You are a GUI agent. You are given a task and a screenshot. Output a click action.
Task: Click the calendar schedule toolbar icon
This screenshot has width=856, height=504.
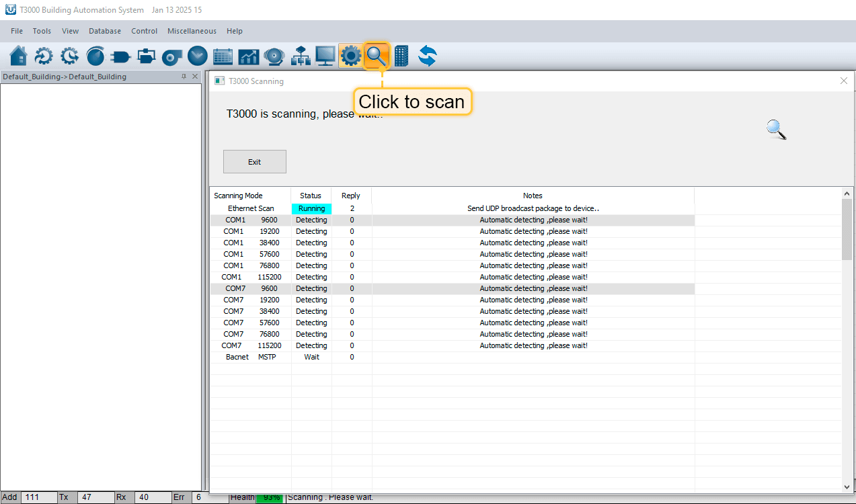(x=223, y=56)
